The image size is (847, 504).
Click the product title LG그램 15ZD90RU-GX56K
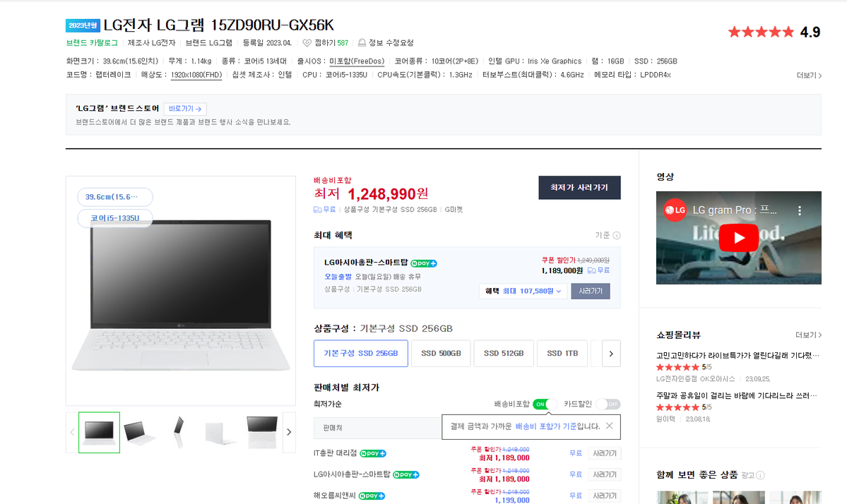(219, 25)
